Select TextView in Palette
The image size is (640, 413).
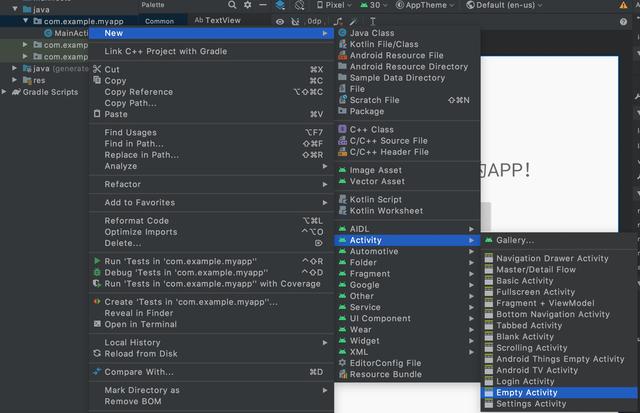point(218,20)
